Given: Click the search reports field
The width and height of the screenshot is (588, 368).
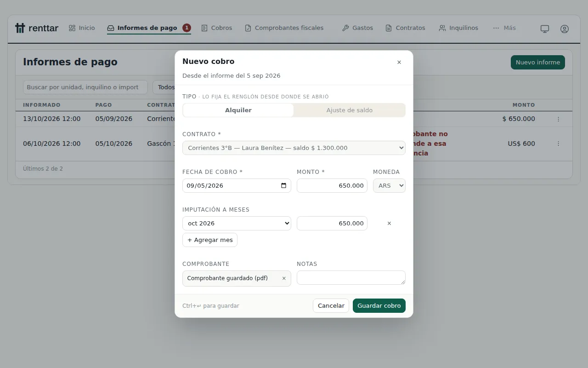Looking at the screenshot, I should [x=85, y=87].
